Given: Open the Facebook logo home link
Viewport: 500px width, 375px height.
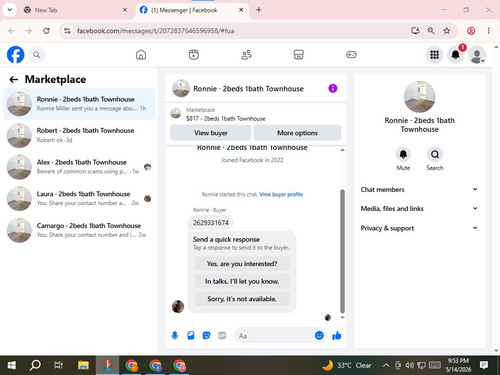Looking at the screenshot, I should click(15, 55).
